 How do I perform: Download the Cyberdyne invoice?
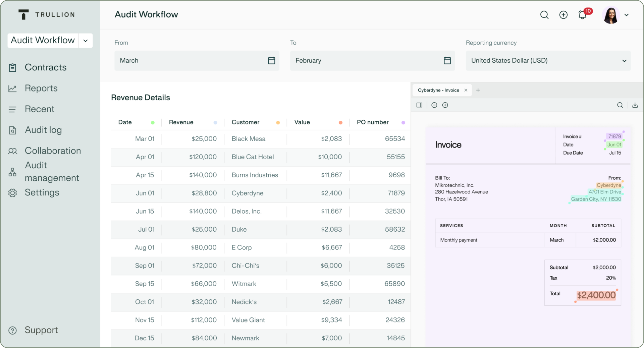click(635, 105)
